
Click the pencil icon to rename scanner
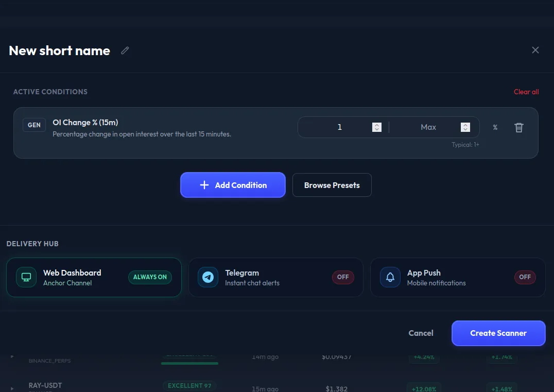125,50
